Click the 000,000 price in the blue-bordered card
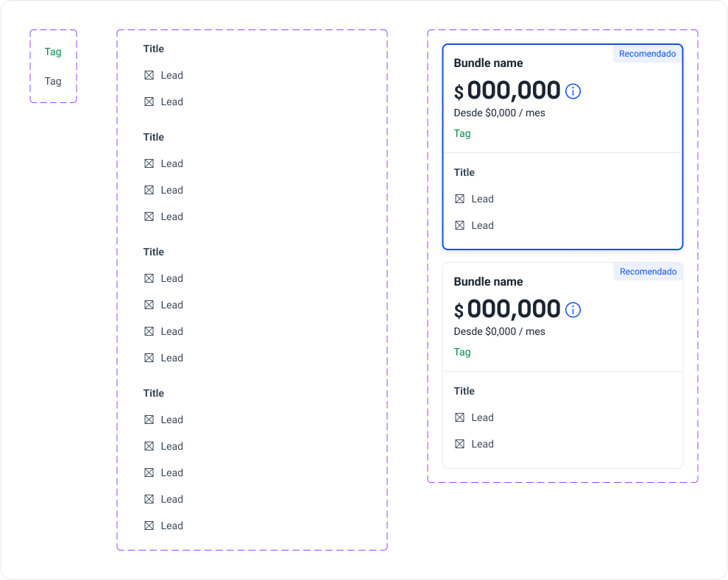The width and height of the screenshot is (728, 580). click(x=514, y=91)
